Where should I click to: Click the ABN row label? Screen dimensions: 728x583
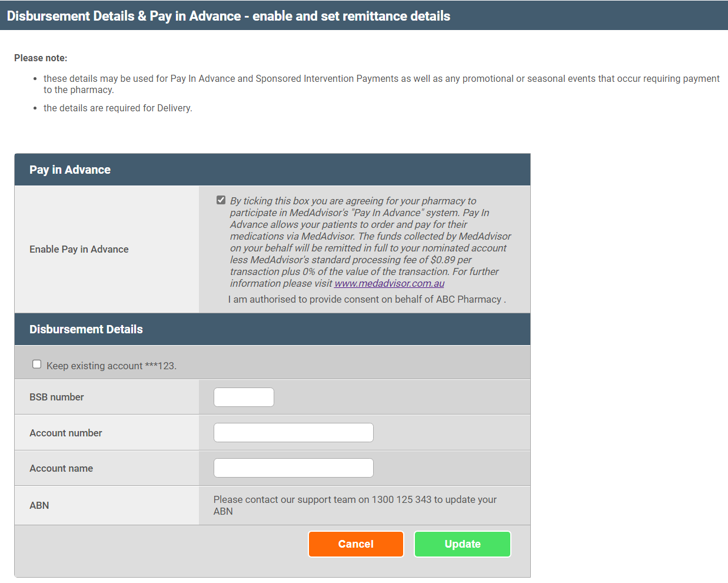(39, 505)
